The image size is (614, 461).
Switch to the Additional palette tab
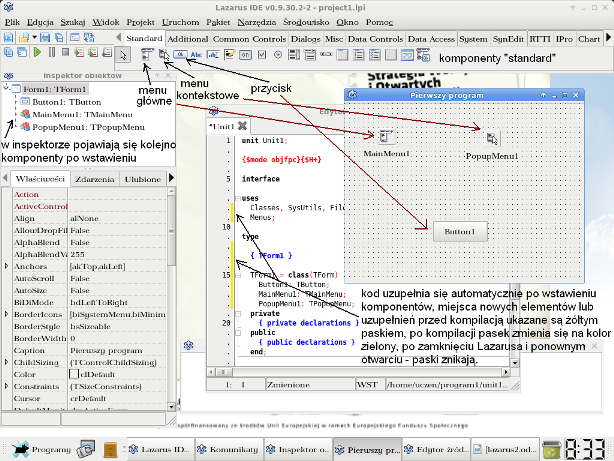click(188, 39)
